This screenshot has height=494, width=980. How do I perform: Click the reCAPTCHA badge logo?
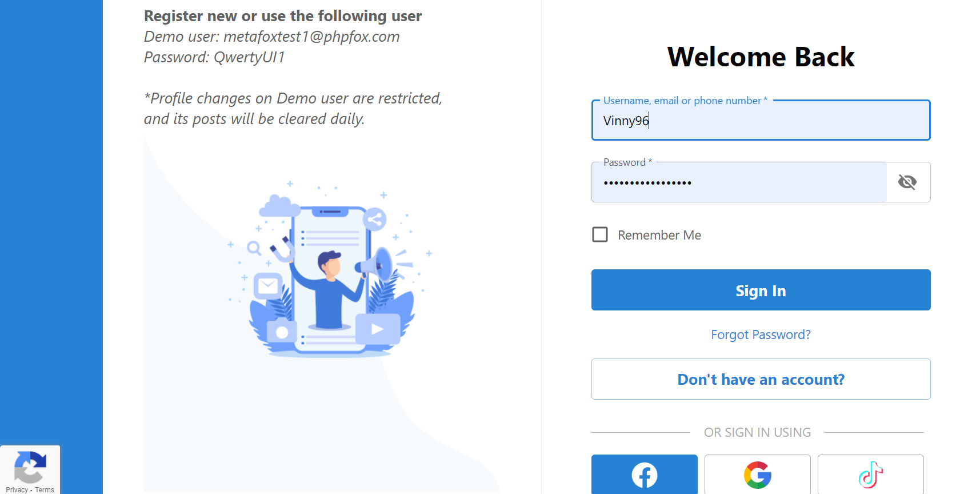click(30, 467)
